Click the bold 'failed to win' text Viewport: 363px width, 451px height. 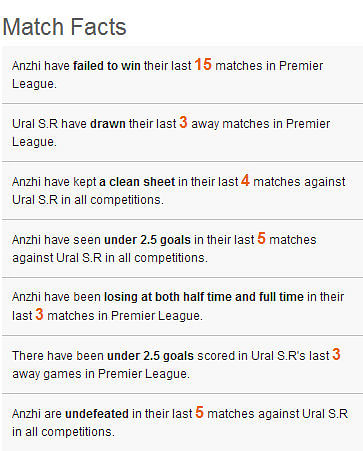[107, 66]
